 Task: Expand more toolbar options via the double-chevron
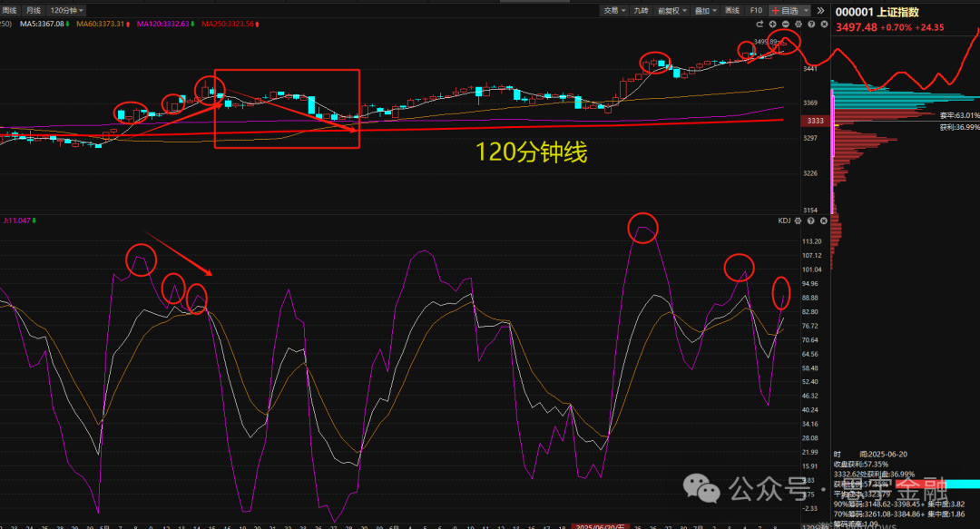click(x=820, y=11)
